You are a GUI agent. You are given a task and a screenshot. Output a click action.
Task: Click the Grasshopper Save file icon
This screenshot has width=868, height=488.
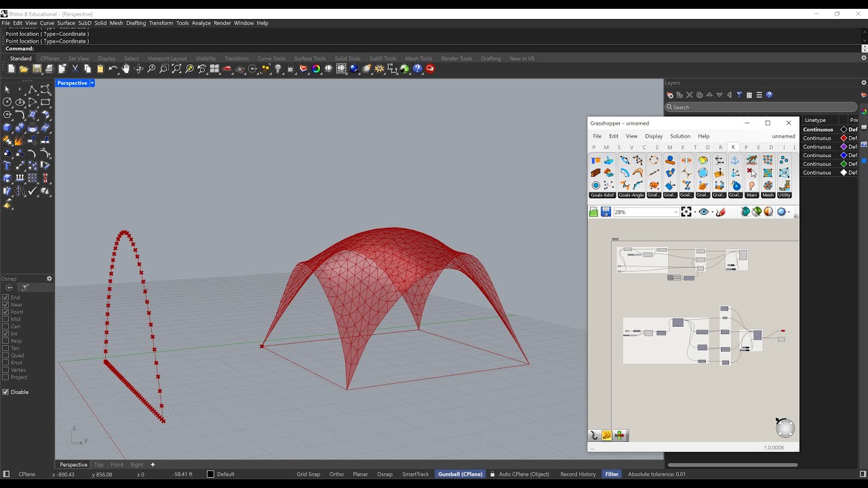606,212
